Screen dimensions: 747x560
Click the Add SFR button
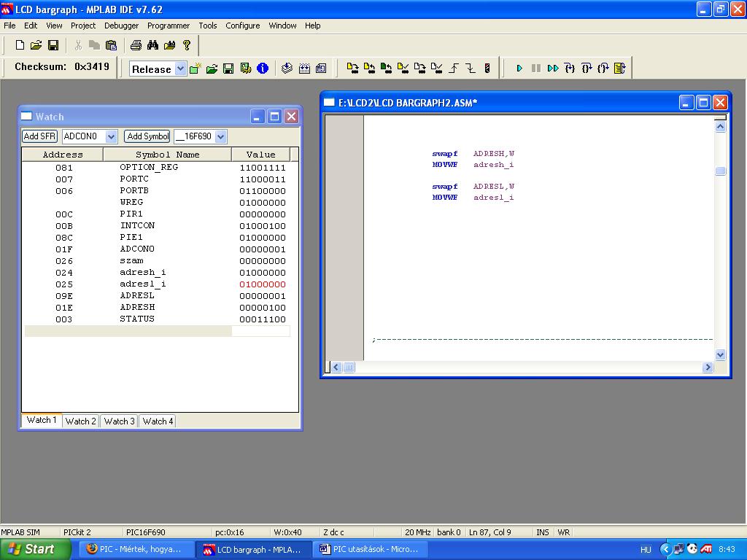39,136
